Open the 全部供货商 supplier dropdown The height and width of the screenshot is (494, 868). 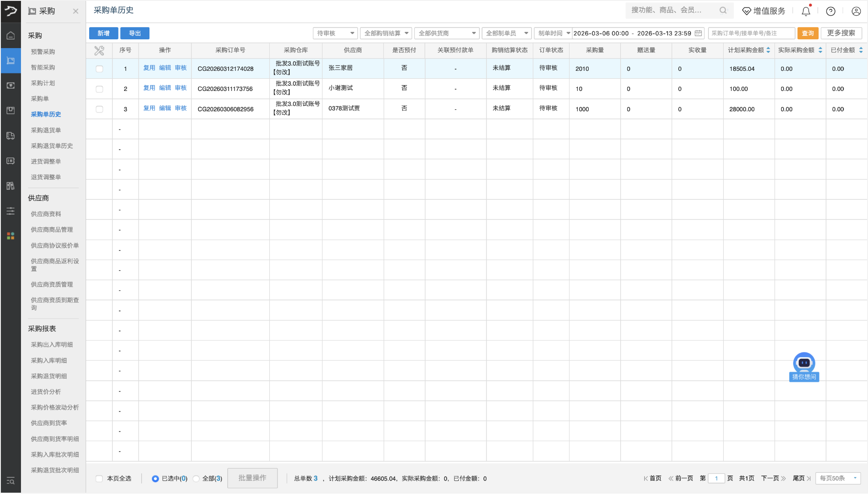point(446,33)
